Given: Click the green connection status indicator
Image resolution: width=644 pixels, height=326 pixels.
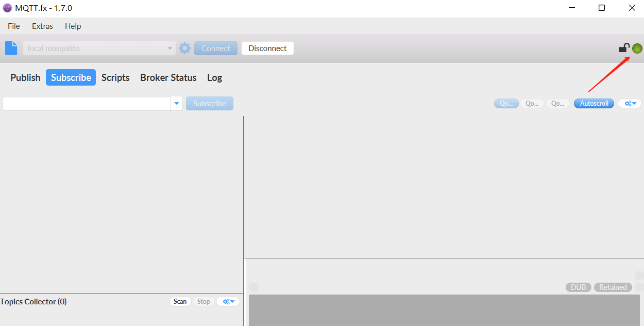Looking at the screenshot, I should pos(637,48).
